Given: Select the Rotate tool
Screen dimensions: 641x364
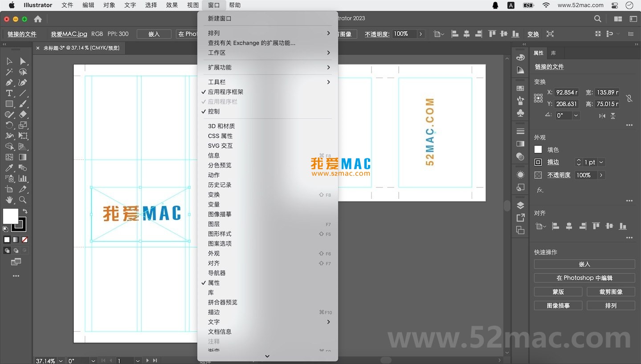Looking at the screenshot, I should pos(9,125).
